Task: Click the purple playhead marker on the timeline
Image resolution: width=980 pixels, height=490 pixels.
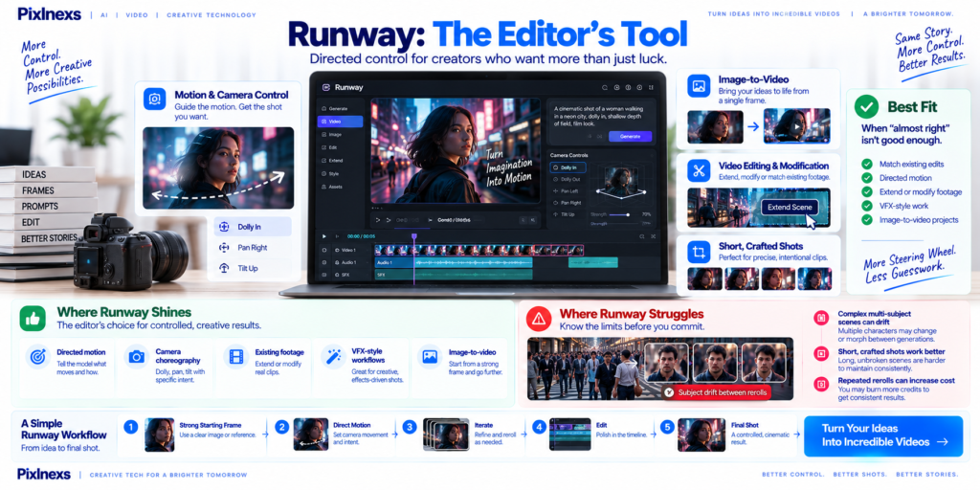Action: click(413, 237)
